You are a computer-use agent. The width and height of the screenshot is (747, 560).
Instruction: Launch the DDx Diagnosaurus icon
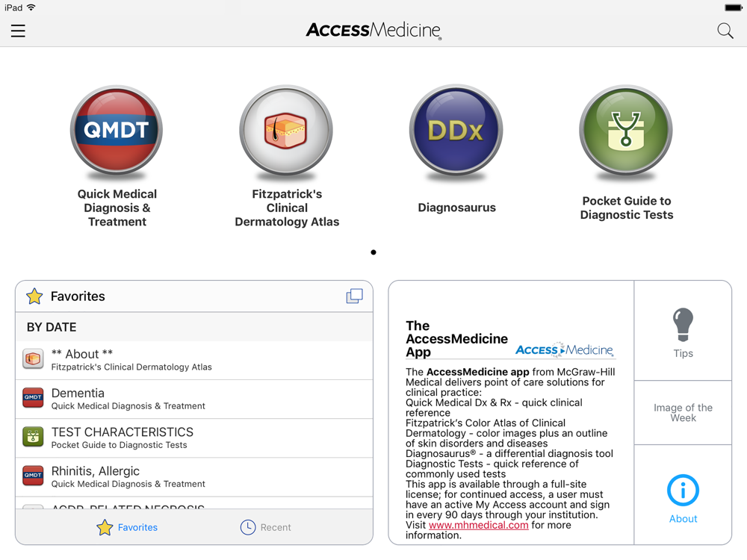coord(456,130)
